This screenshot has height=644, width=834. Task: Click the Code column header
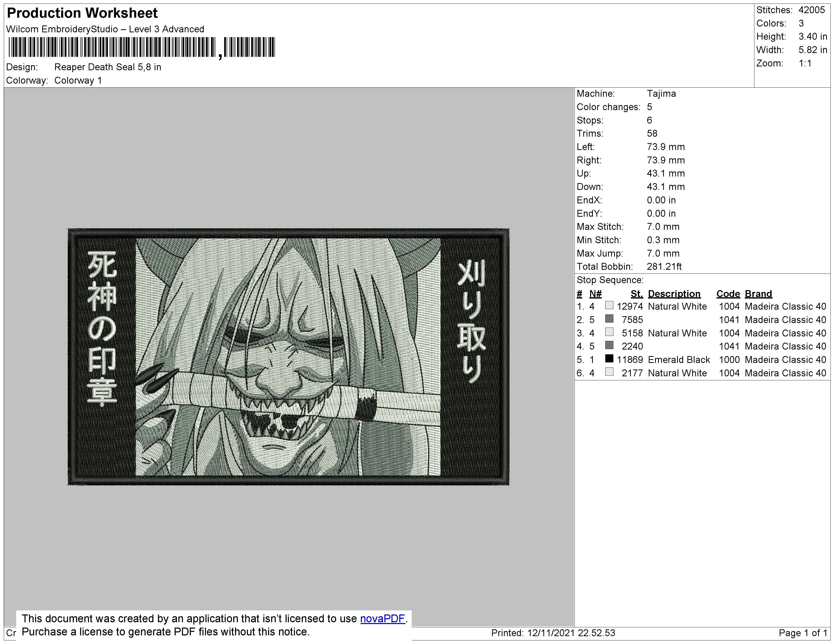click(x=728, y=294)
